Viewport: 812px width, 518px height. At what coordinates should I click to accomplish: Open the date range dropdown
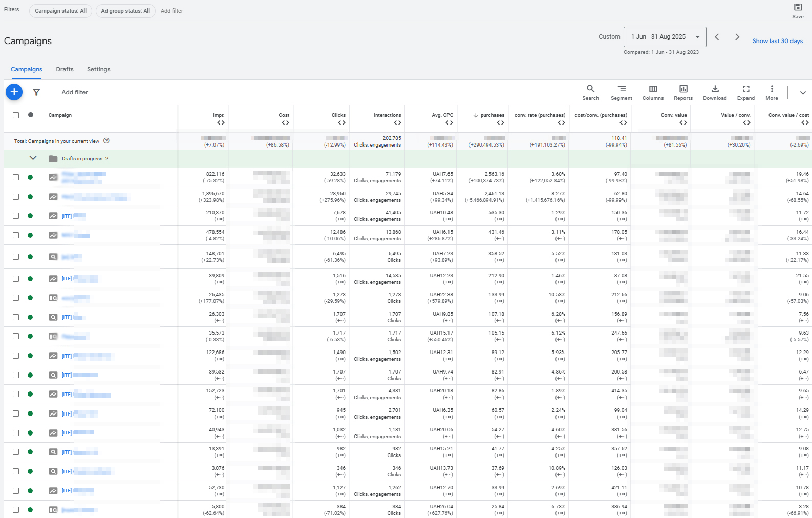click(x=665, y=37)
